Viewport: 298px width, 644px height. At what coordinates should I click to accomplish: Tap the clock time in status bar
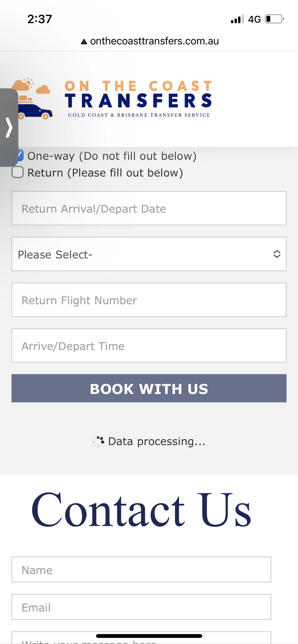[39, 19]
